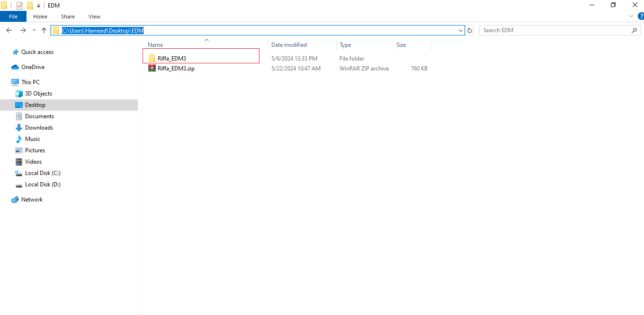644x315 pixels.
Task: Click the File folder type cell
Action: point(352,59)
